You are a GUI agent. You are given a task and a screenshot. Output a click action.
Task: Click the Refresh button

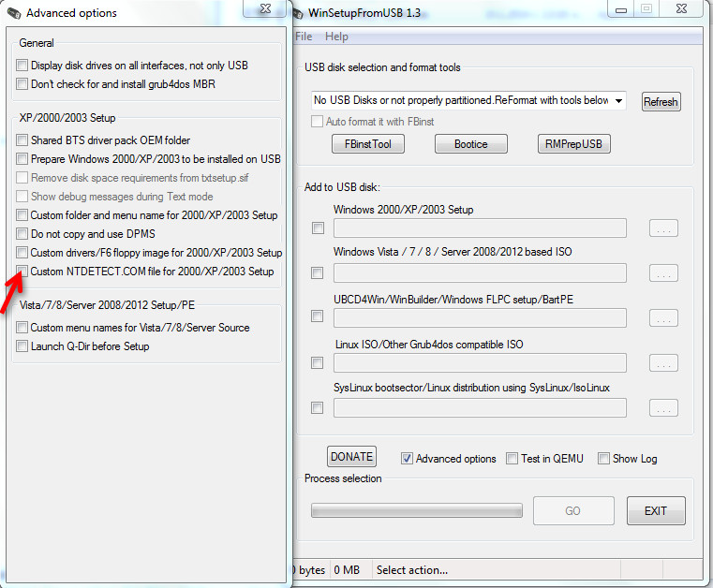coord(661,101)
